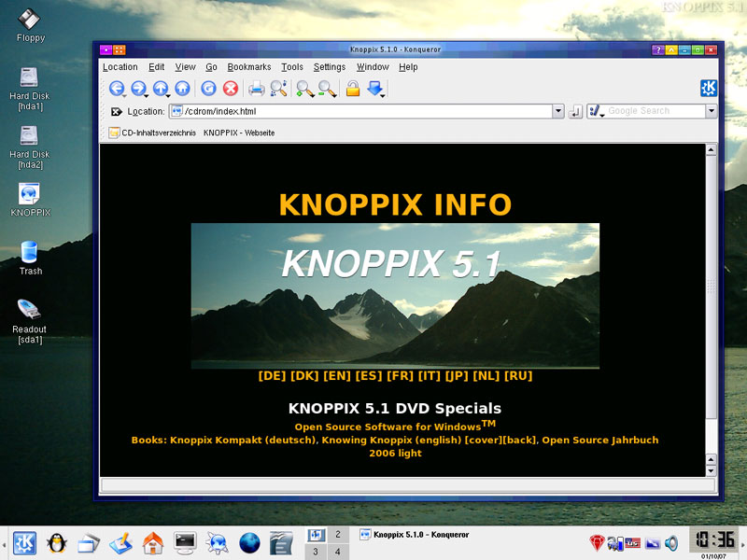Follow the [EN] language link

pos(337,377)
